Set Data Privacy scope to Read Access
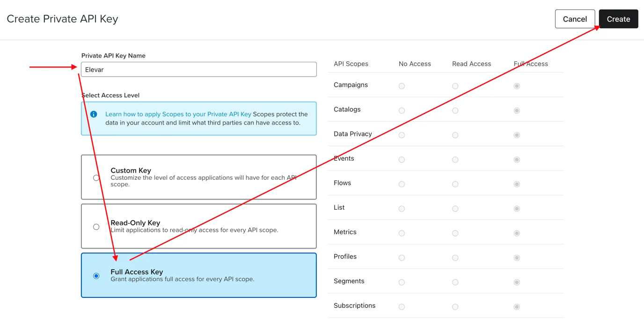Viewport: 644px width, 325px height. click(455, 135)
